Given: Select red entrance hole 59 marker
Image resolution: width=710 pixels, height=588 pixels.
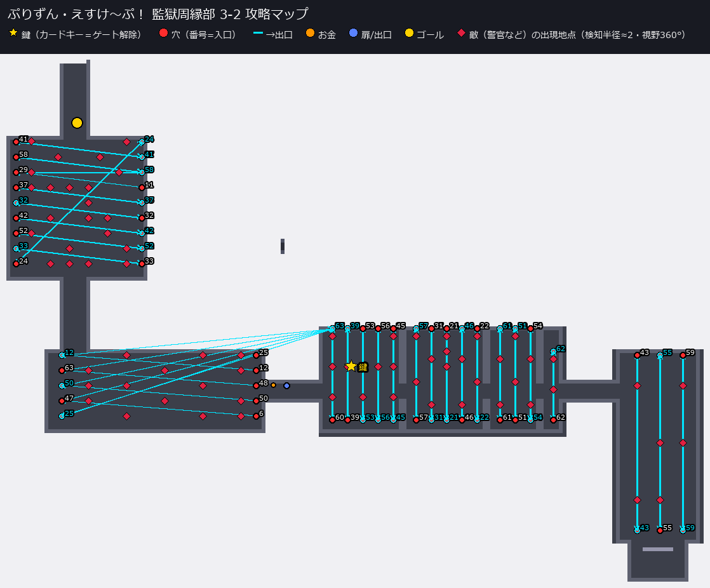Looking at the screenshot, I should tap(683, 356).
